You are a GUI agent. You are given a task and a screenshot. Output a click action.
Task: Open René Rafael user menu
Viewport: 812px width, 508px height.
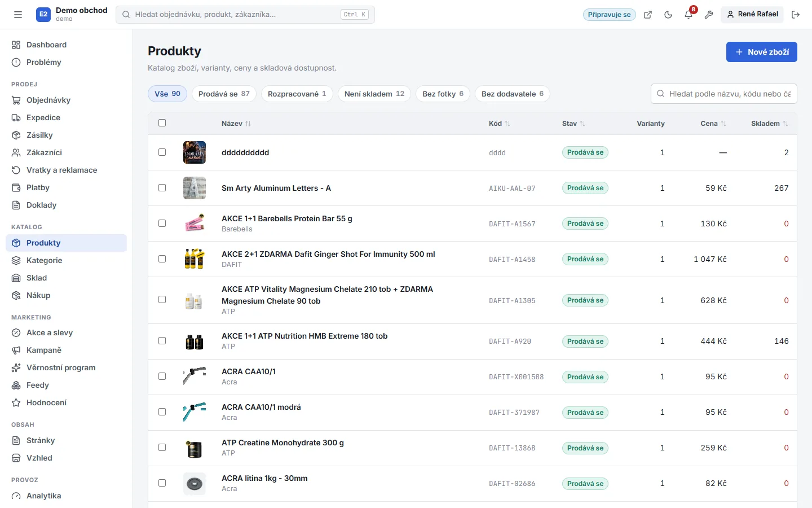(x=752, y=15)
